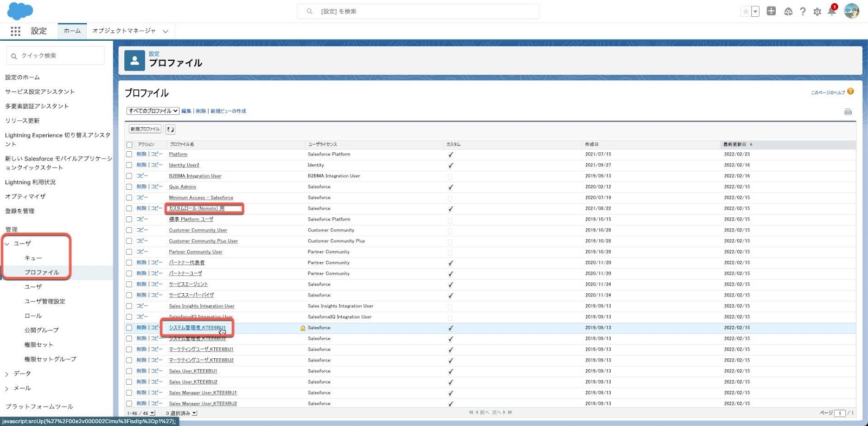Open the オブジェクトマネージャ tab chevron
This screenshot has width=868, height=426.
coord(165,31)
